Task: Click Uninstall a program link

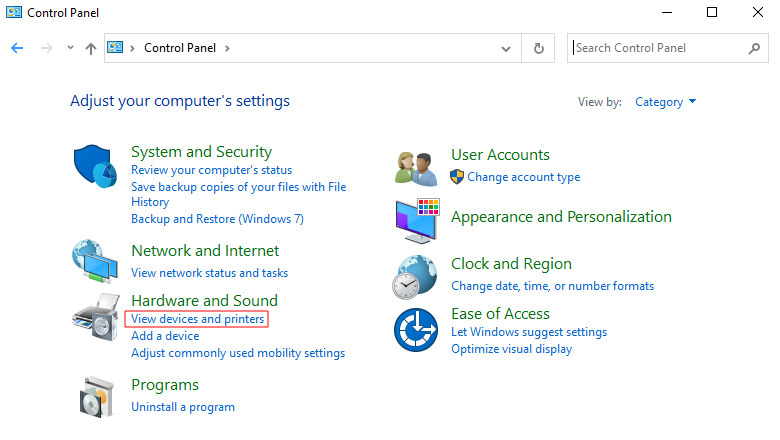Action: click(183, 407)
